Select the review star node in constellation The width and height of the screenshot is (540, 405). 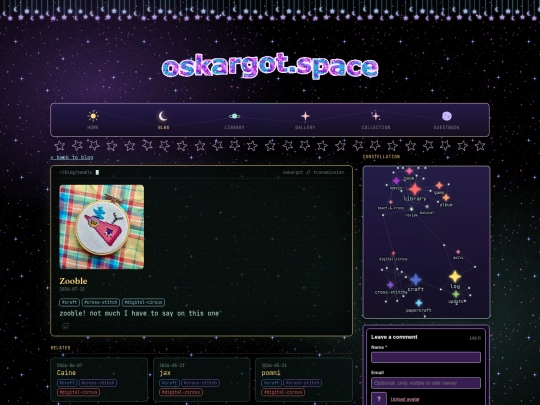(411, 209)
